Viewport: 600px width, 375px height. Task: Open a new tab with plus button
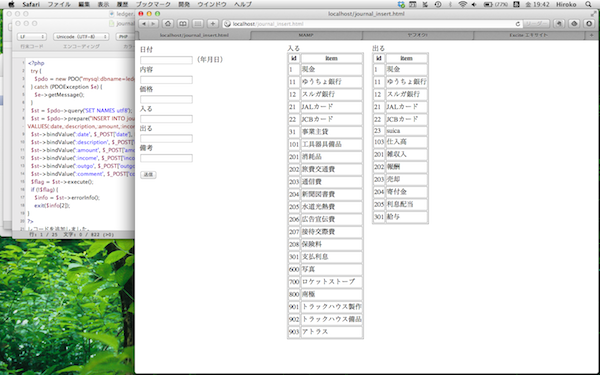point(591,35)
